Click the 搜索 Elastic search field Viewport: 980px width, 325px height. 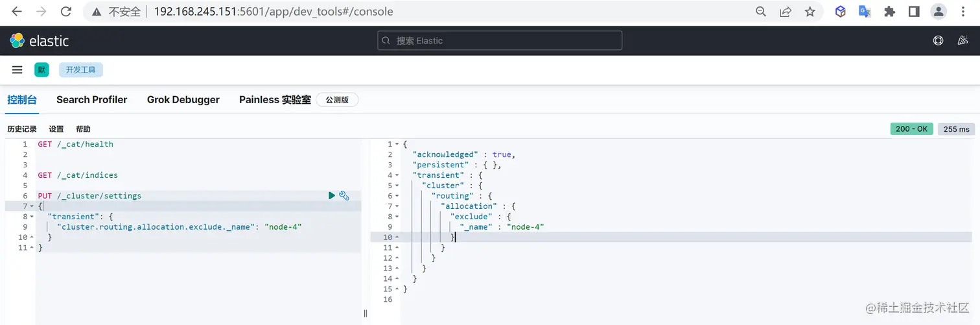pos(500,40)
